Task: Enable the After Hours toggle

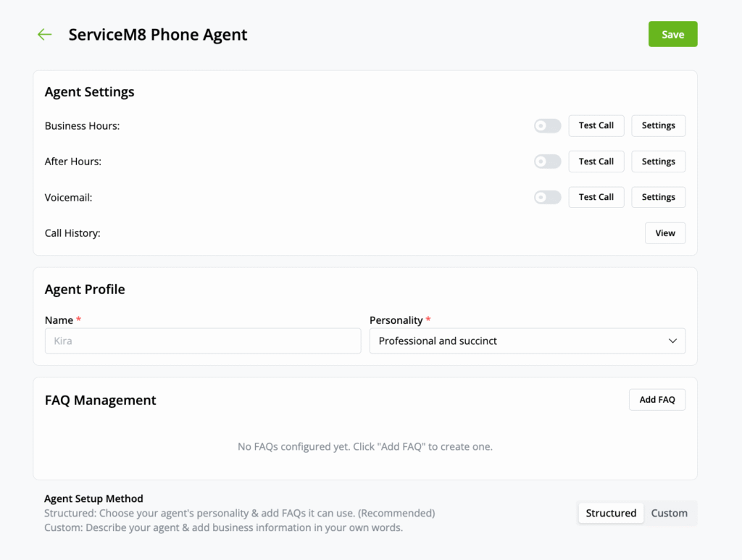Action: [547, 161]
